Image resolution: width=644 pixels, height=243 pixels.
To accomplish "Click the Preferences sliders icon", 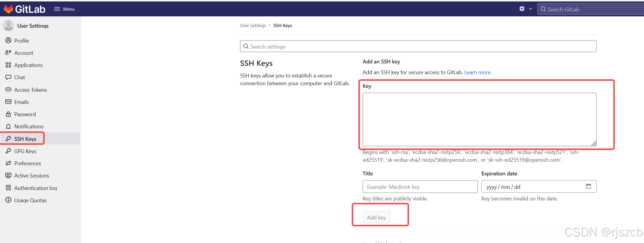I will coord(8,163).
